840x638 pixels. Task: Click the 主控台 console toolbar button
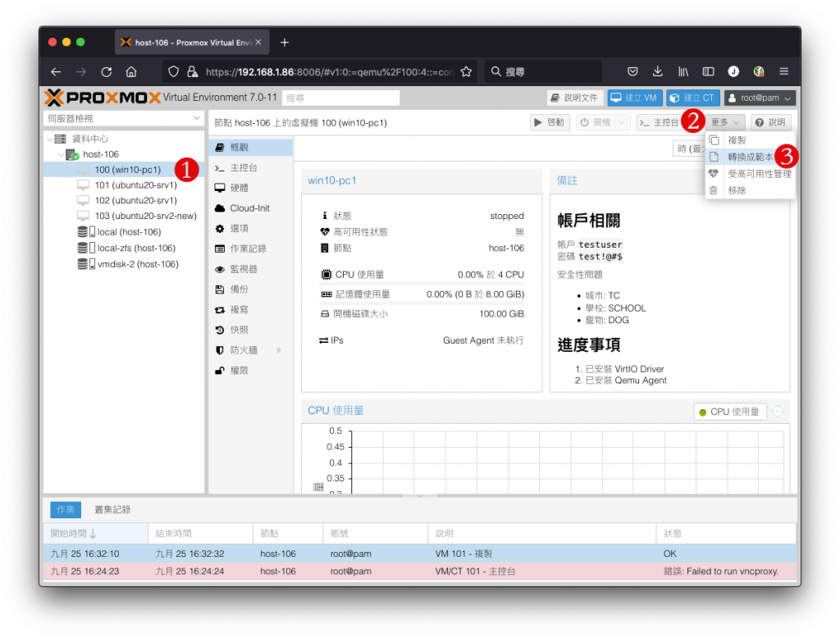[660, 123]
